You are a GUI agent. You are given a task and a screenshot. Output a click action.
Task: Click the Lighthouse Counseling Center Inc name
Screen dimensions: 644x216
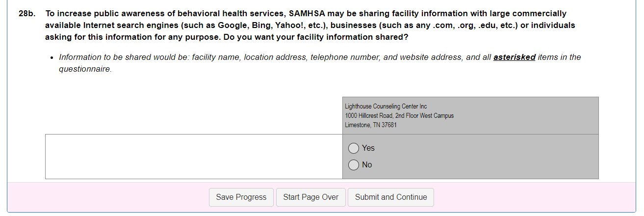[386, 107]
